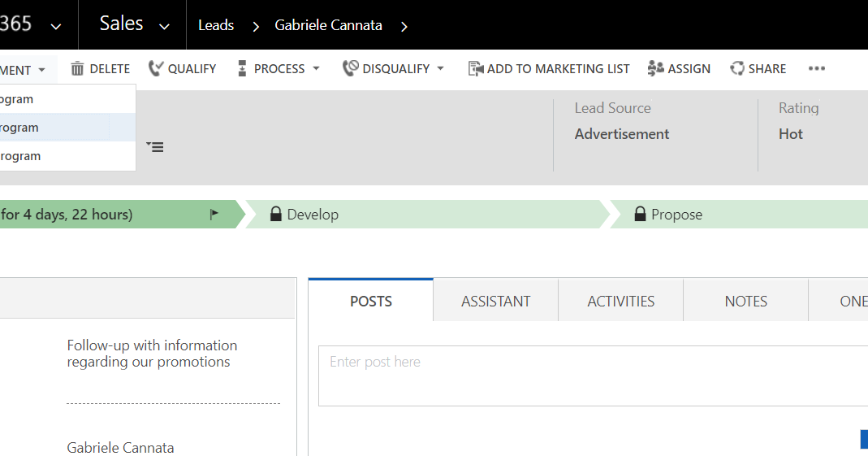Click the stage flag icon
Image resolution: width=868 pixels, height=456 pixels.
tap(214, 215)
